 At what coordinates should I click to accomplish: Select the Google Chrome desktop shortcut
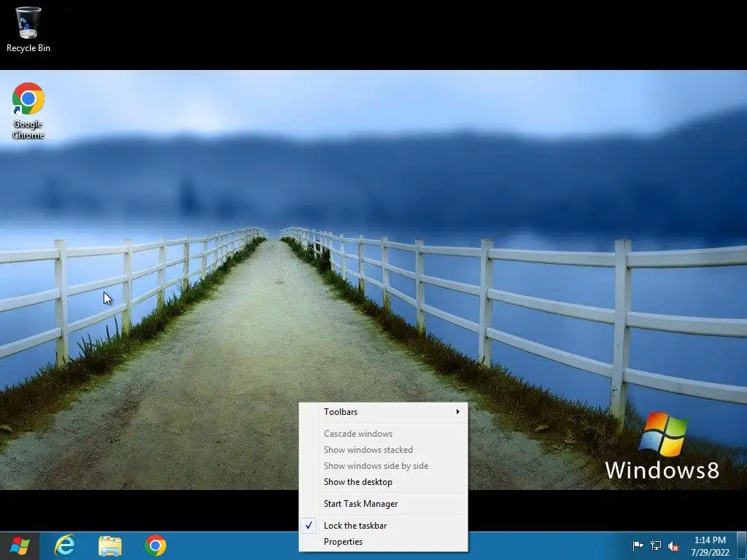coord(28,111)
